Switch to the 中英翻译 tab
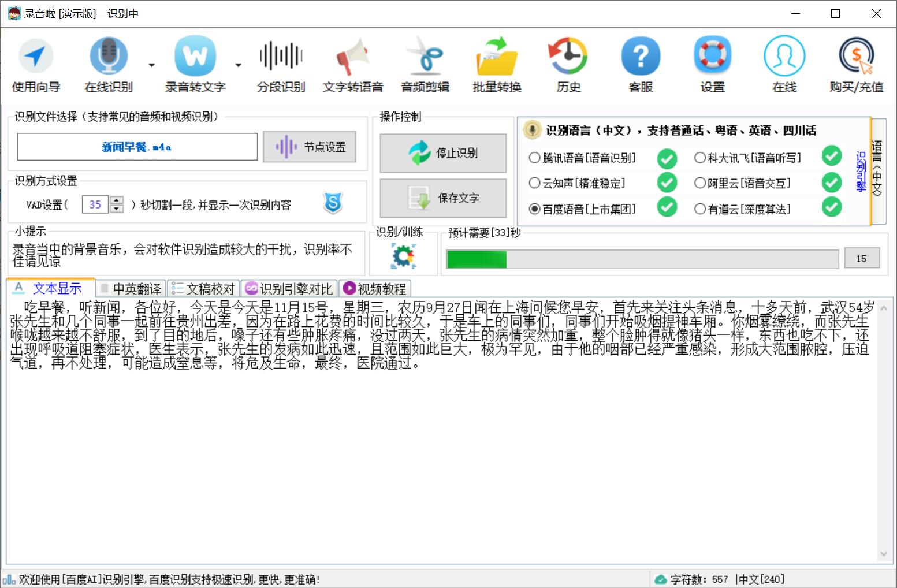897x588 pixels. pyautogui.click(x=131, y=289)
